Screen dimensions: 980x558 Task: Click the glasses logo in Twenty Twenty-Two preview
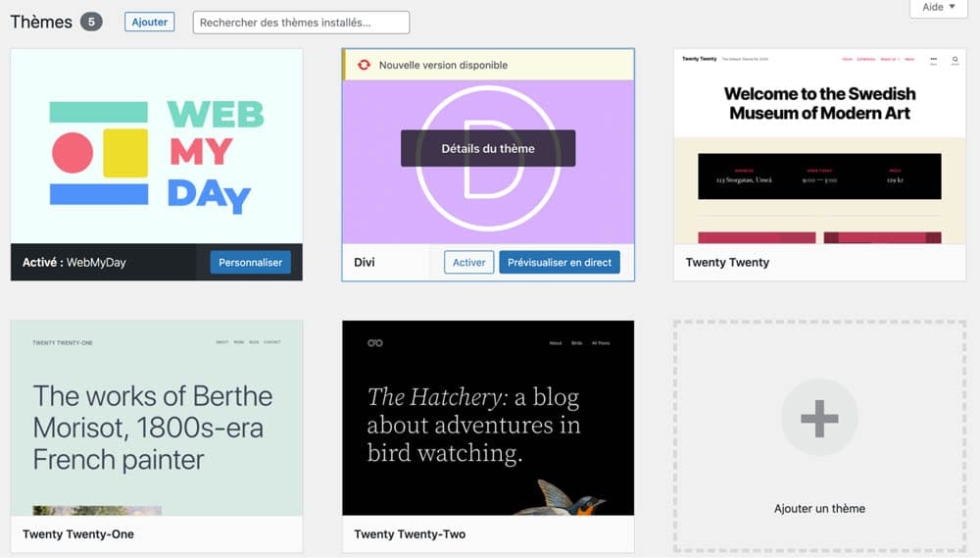click(x=374, y=342)
